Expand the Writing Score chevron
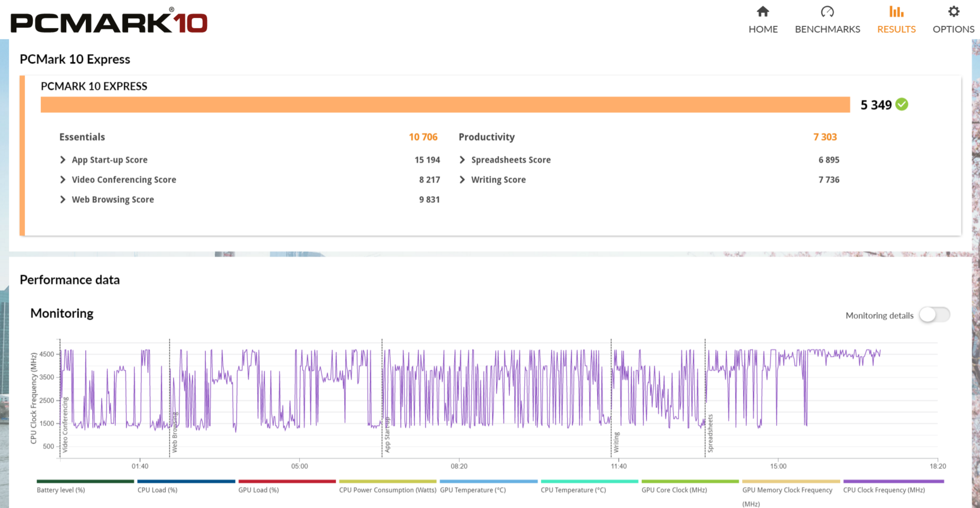The image size is (980, 508). pyautogui.click(x=462, y=180)
